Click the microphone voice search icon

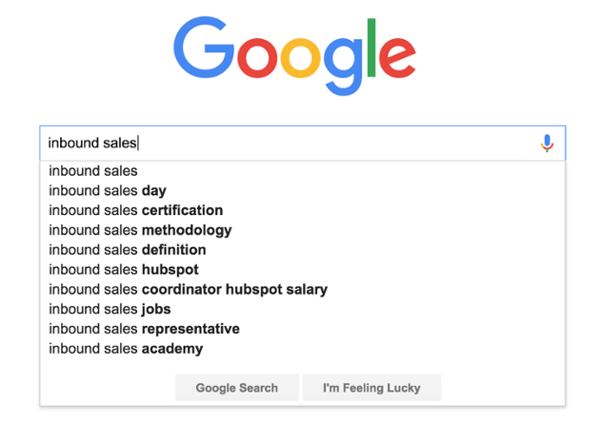click(x=546, y=143)
